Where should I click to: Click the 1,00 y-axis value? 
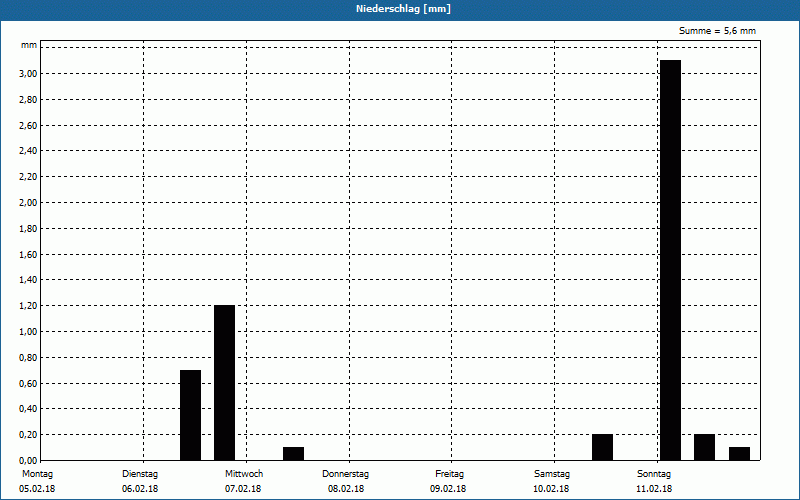28,332
